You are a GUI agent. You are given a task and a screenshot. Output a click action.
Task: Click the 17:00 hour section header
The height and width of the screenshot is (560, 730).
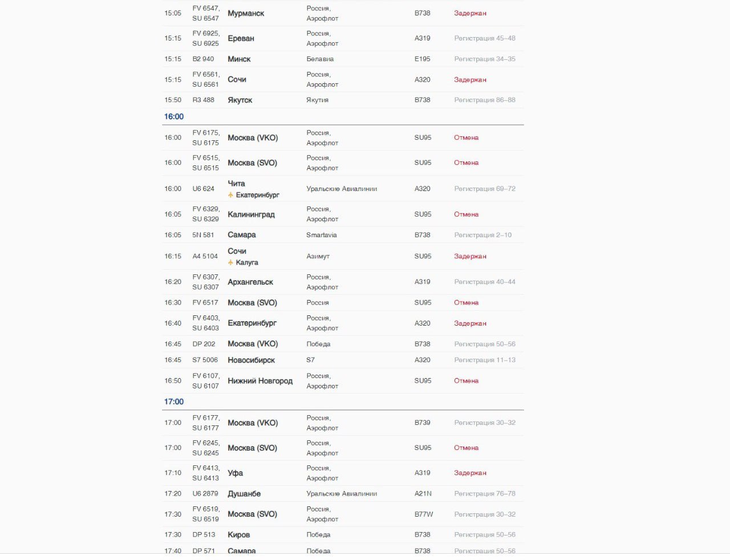click(x=174, y=401)
